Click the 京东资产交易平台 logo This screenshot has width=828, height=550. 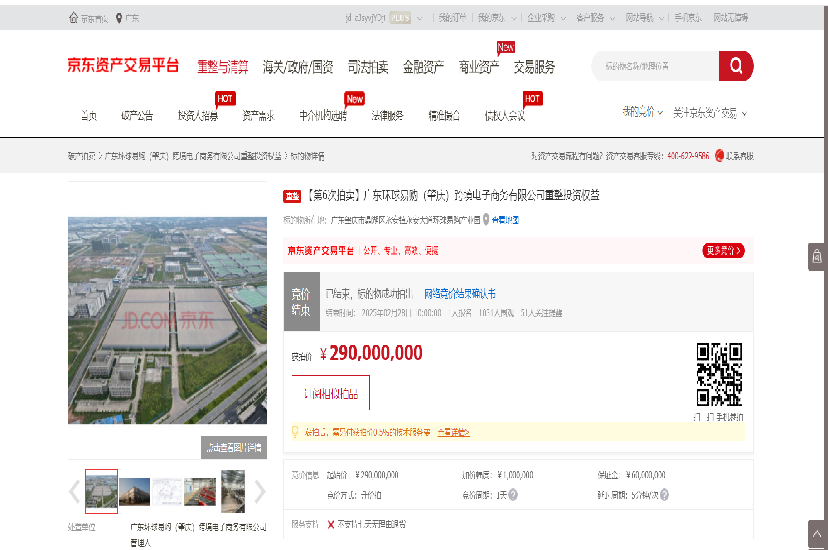(x=124, y=65)
